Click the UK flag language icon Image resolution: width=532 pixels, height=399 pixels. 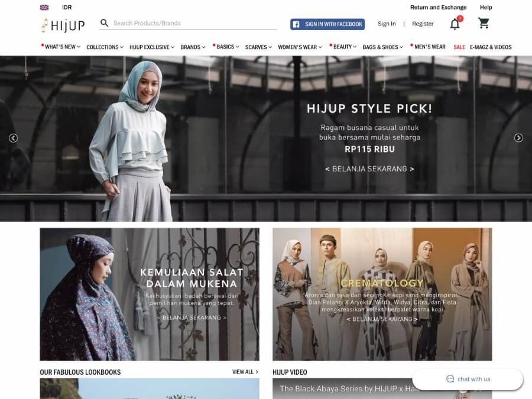click(x=44, y=8)
